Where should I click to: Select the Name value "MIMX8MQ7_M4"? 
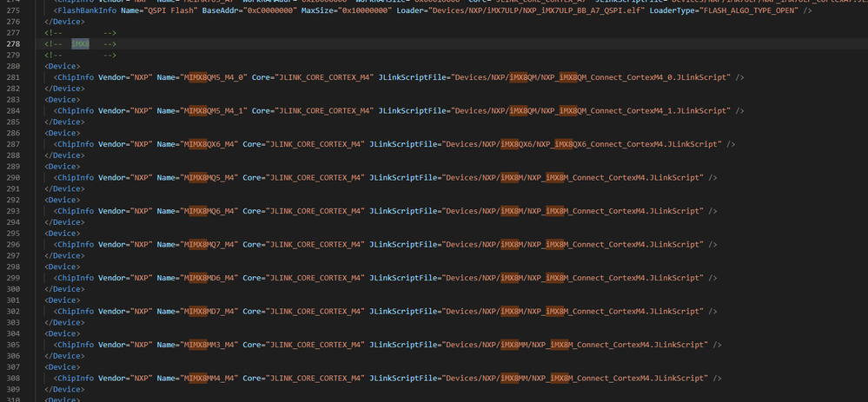(x=209, y=244)
